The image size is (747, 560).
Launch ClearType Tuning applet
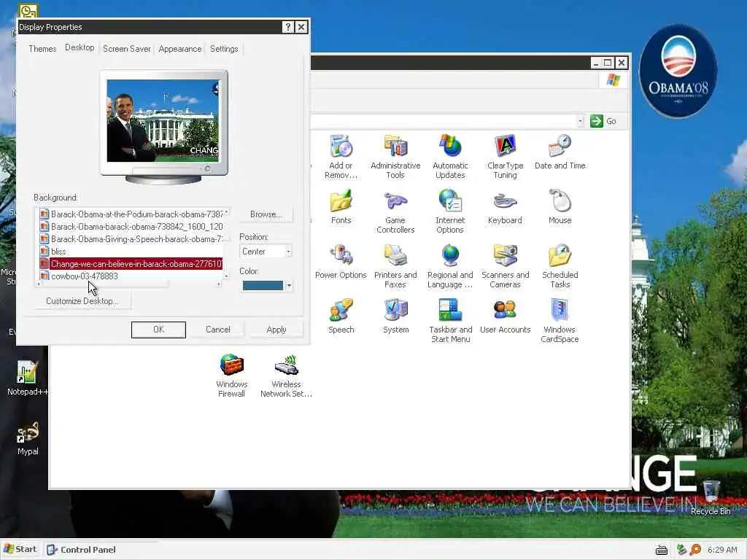coord(505,156)
